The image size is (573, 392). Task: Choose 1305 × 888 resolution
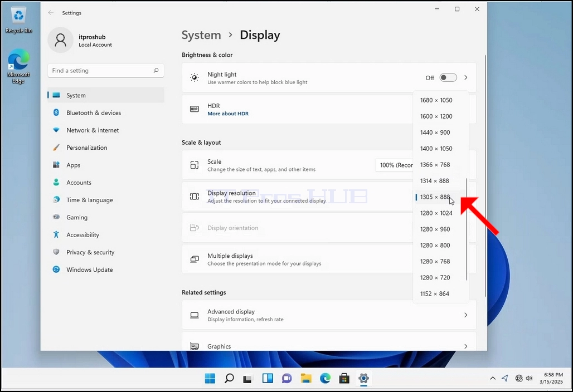click(441, 197)
